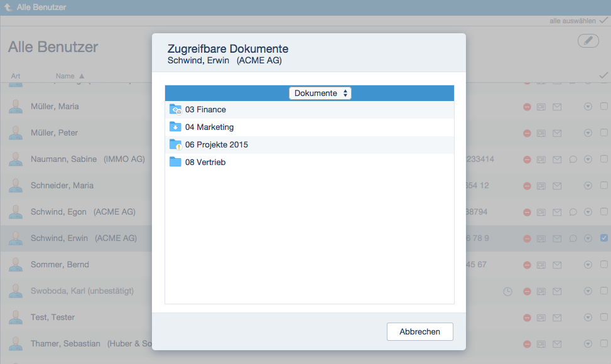Open the round dropdown arrow for Thamer, Sebastian
The height and width of the screenshot is (364, 611).
pyautogui.click(x=588, y=344)
